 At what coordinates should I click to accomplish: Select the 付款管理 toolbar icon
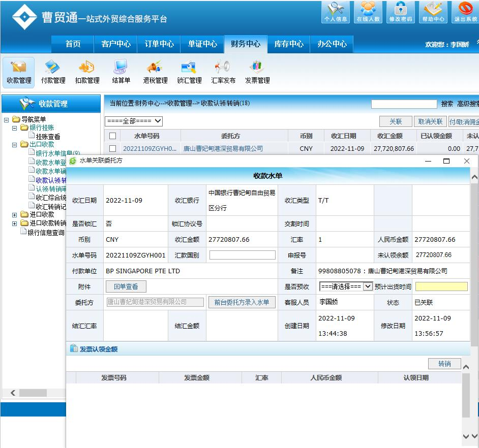pos(53,72)
